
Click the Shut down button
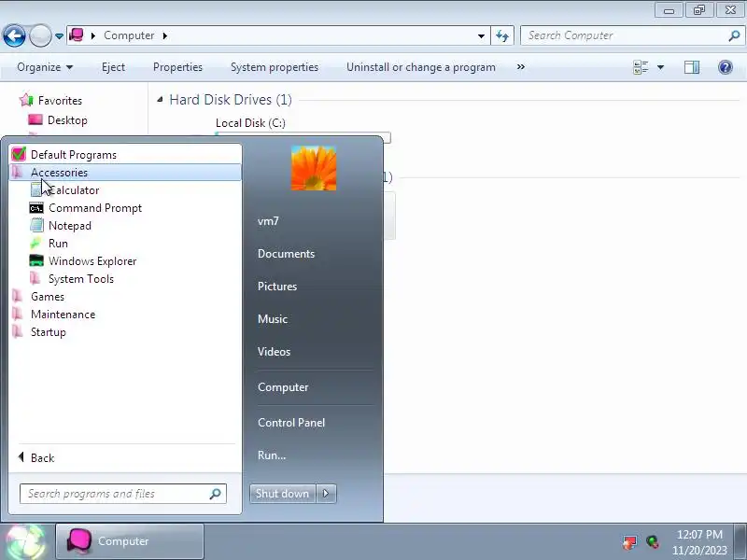[x=283, y=494]
